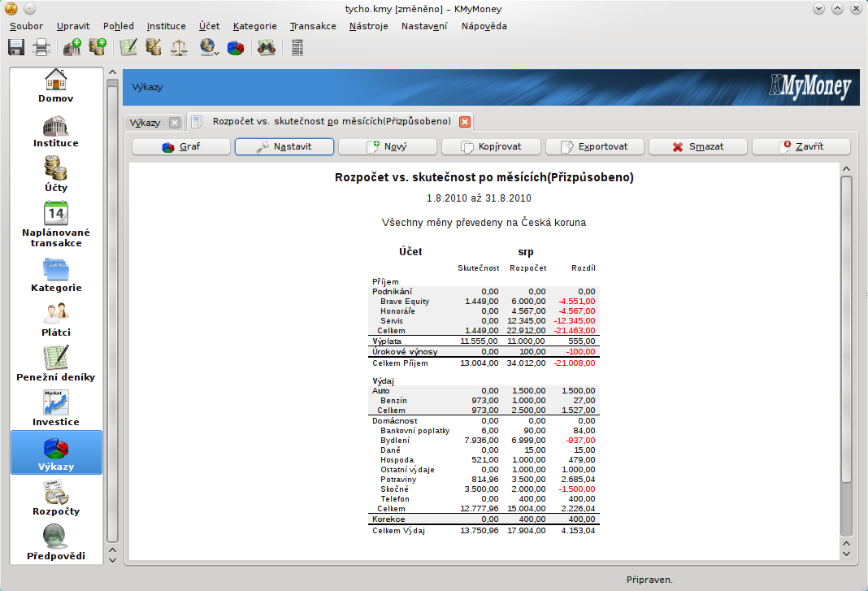The height and width of the screenshot is (591, 868).
Task: Click the Exportovat button
Action: (594, 147)
